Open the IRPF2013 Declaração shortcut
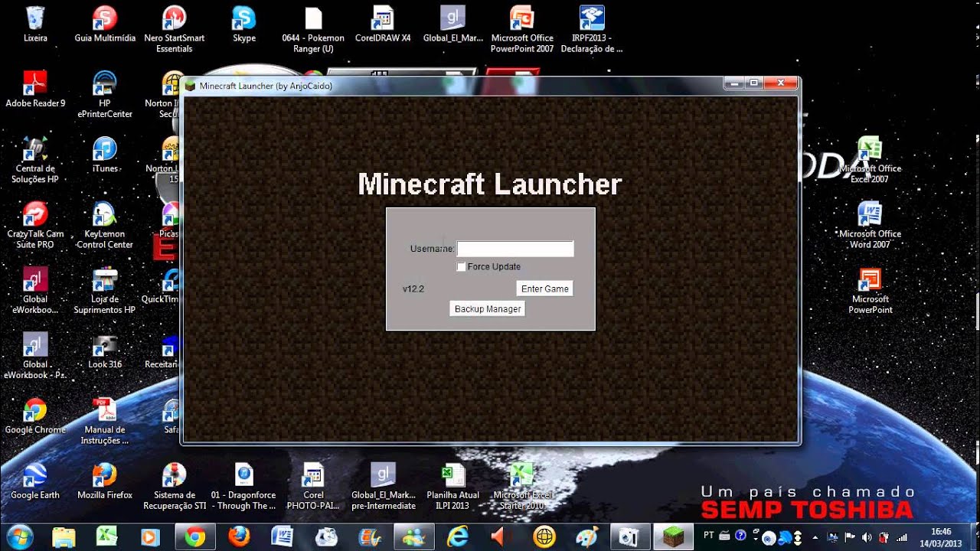Image resolution: width=980 pixels, height=551 pixels. (x=592, y=29)
